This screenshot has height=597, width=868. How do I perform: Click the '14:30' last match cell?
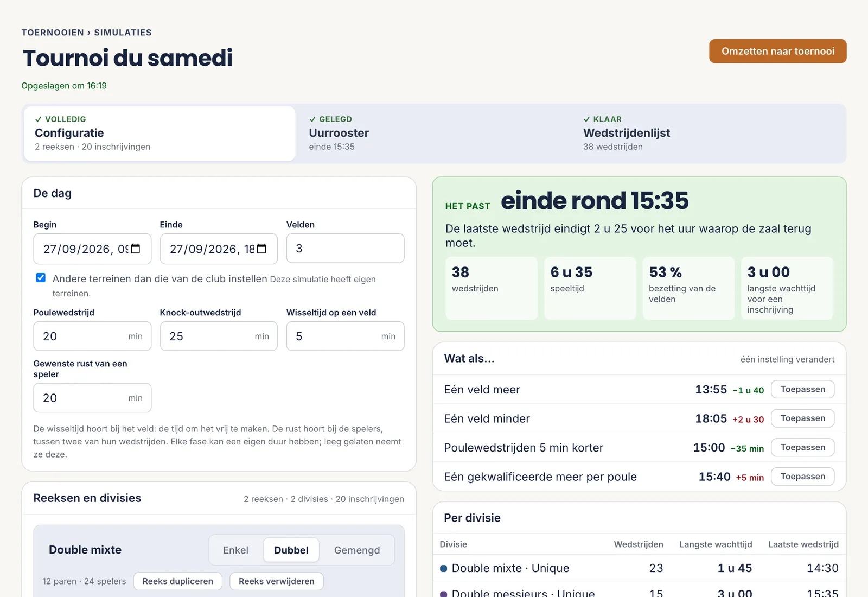pyautogui.click(x=822, y=568)
